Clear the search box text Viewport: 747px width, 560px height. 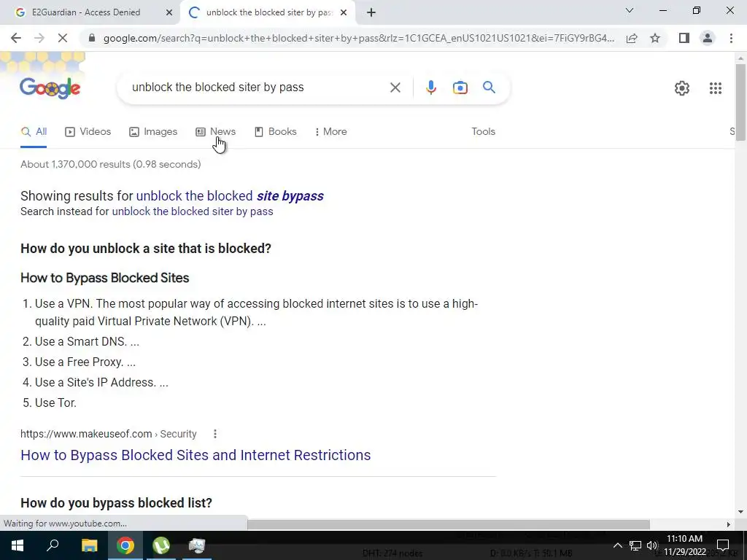[395, 87]
